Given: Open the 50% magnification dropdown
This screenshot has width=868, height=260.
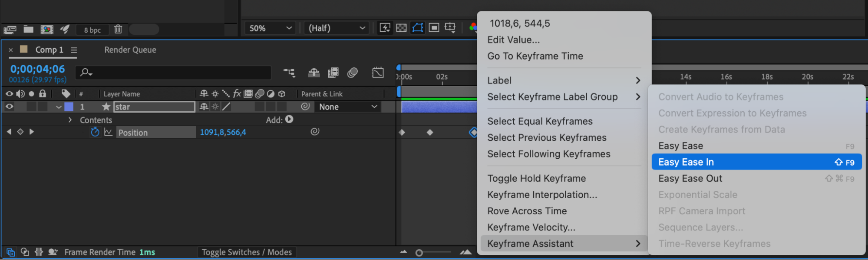Looking at the screenshot, I should 270,28.
